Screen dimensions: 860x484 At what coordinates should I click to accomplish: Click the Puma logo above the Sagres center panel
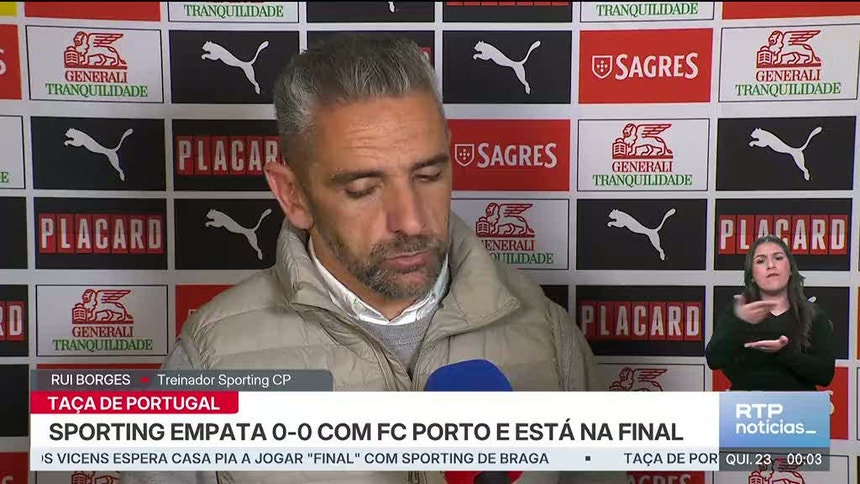pyautogui.click(x=507, y=66)
